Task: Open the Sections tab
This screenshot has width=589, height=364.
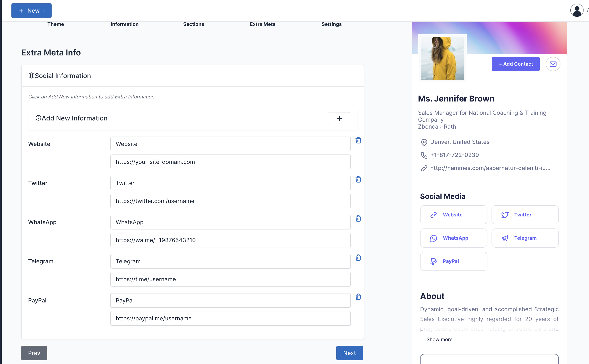Action: click(193, 24)
